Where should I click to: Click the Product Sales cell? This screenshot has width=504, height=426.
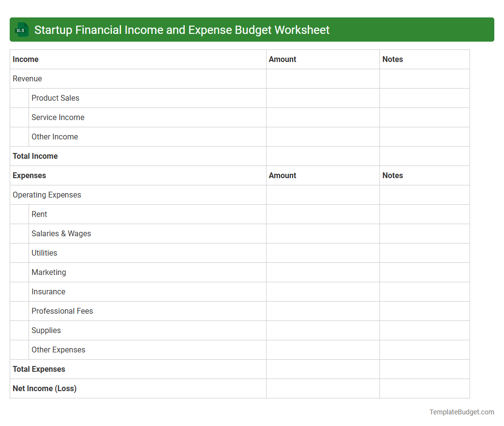tap(55, 98)
